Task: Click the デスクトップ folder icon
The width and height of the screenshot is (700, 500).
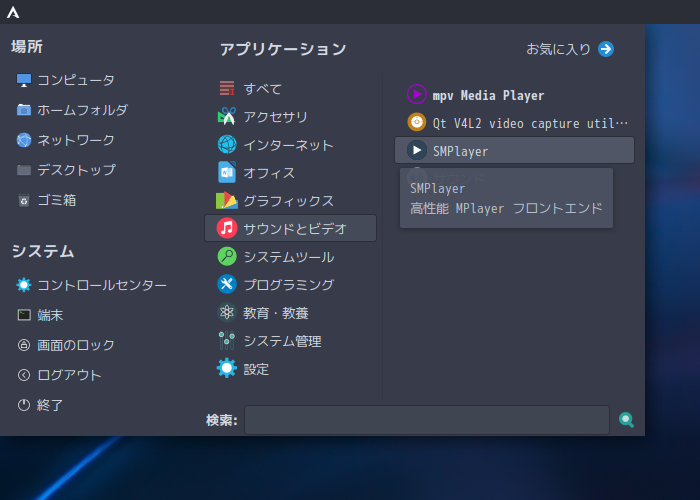Action: point(24,170)
